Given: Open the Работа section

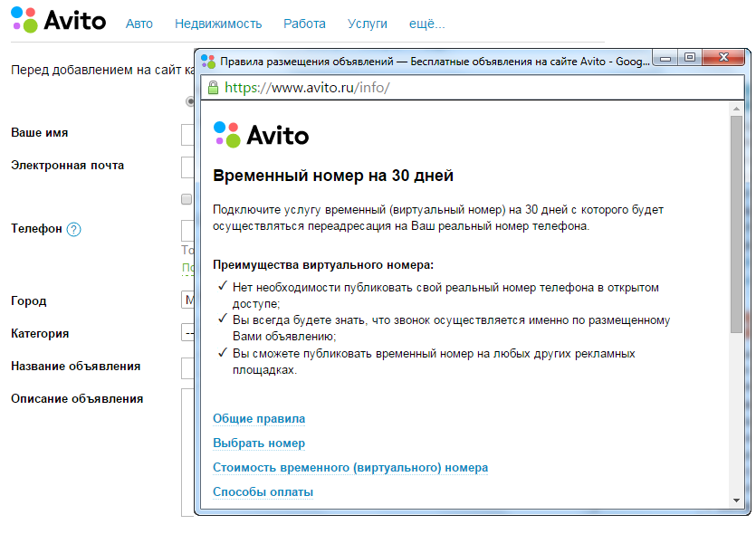Looking at the screenshot, I should click(x=305, y=24).
